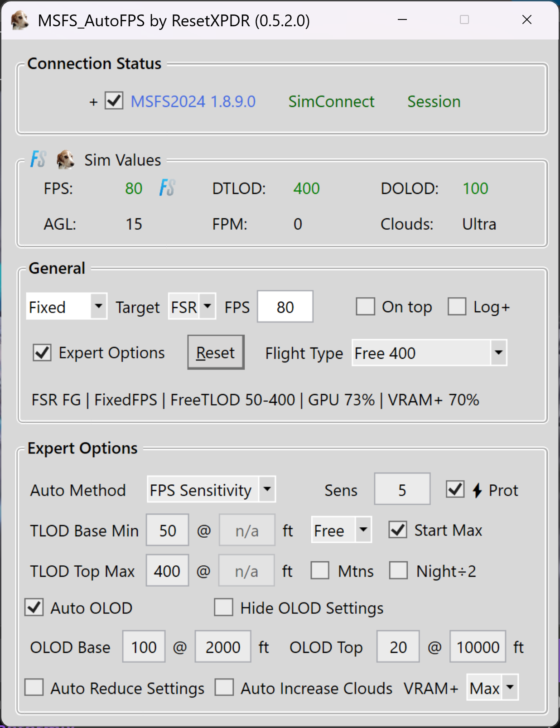Click the OLOD Top altitude 10000 field
560x728 pixels.
coord(478,647)
